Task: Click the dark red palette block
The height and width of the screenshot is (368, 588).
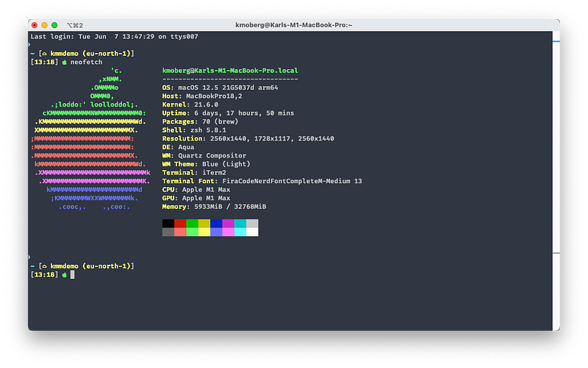Action: [x=180, y=224]
